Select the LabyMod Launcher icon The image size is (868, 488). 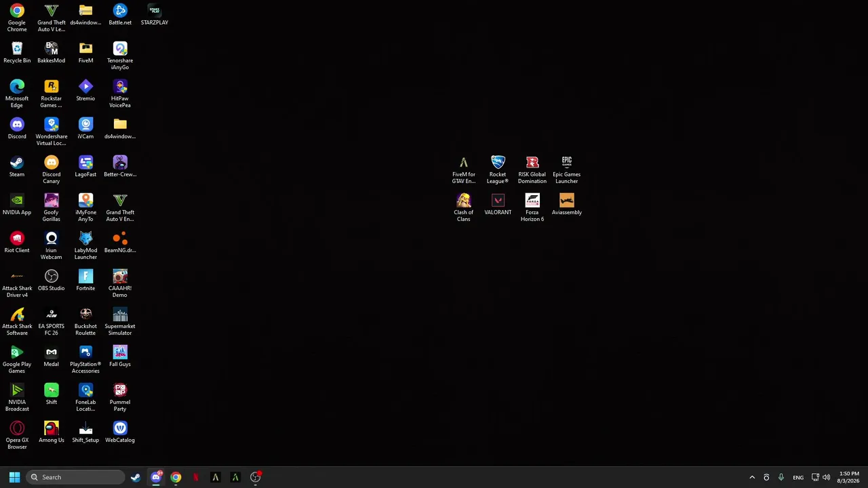(85, 245)
